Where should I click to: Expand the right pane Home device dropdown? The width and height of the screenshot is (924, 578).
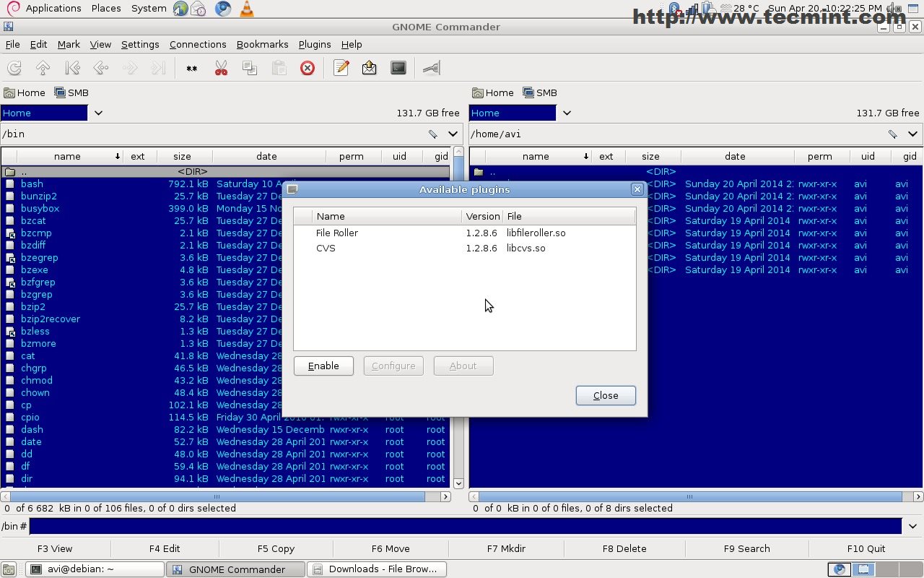coord(567,113)
